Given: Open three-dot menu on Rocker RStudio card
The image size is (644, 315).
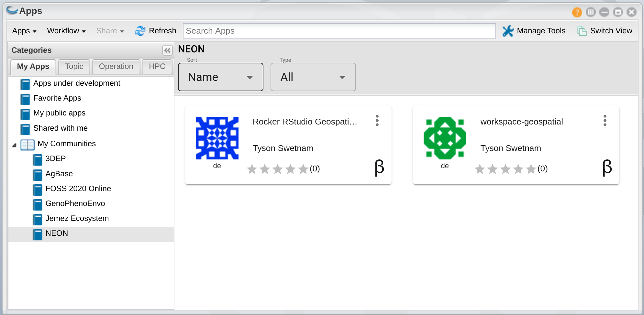Looking at the screenshot, I should click(377, 121).
